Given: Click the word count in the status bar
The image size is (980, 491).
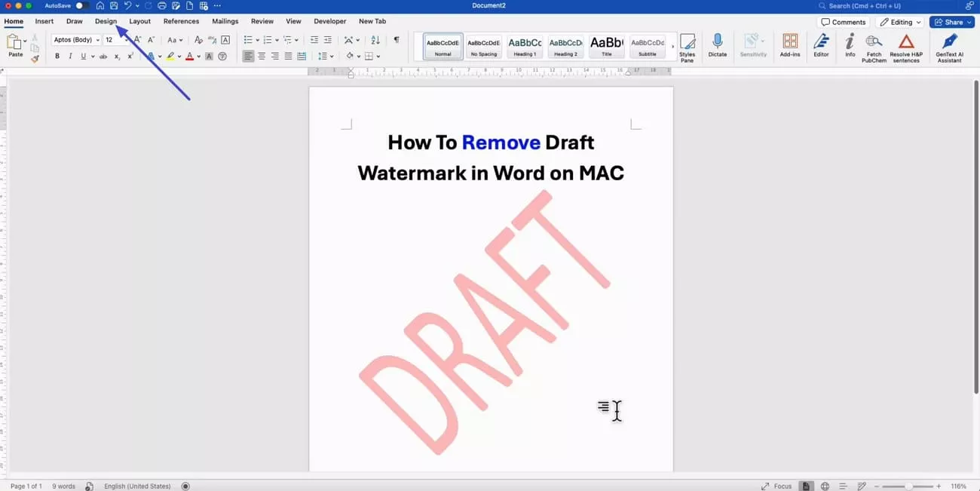Looking at the screenshot, I should tap(63, 486).
